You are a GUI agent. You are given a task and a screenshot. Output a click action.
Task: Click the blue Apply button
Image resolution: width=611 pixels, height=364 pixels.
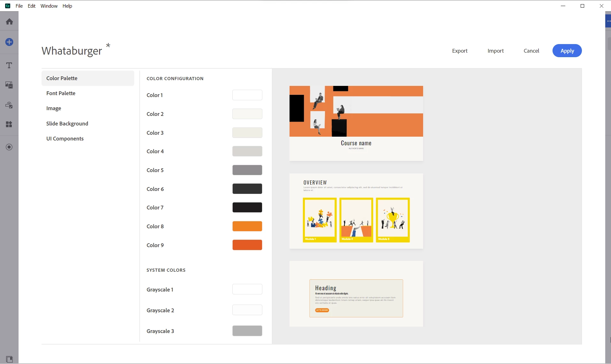click(567, 51)
